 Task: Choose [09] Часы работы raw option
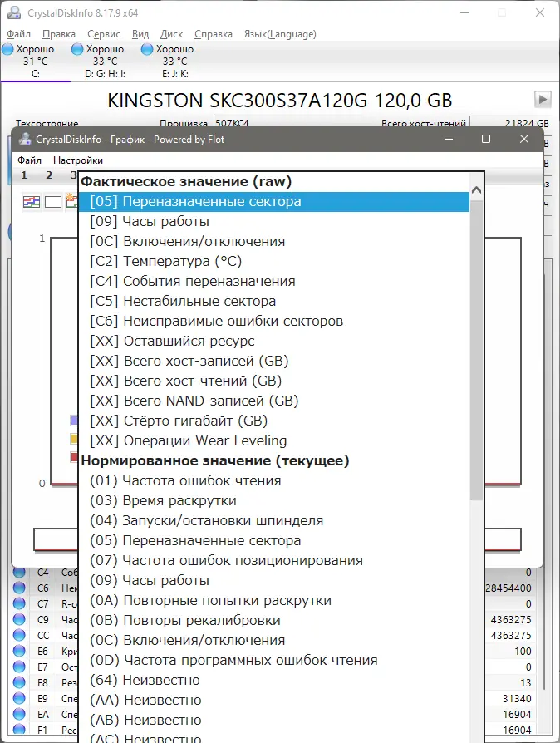click(274, 222)
